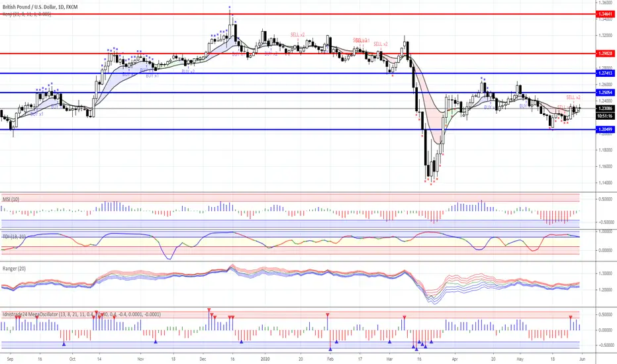Select the top red horizontal line at 1.34641
Viewport: 617px width, 364px height.
point(297,14)
